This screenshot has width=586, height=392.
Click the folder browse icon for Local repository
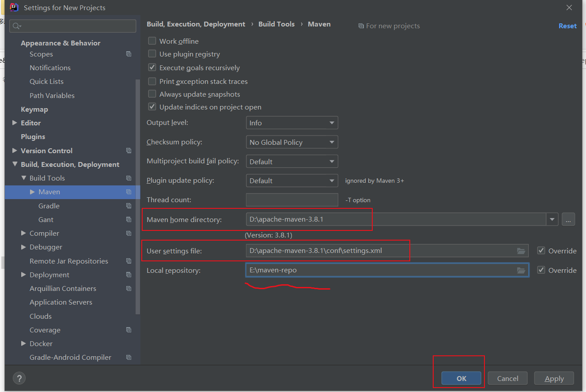[521, 270]
